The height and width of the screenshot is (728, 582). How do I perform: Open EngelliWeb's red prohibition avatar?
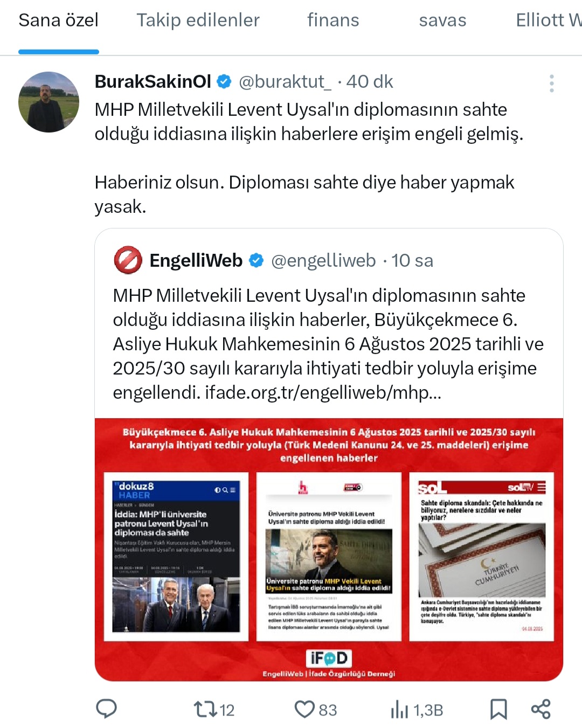click(128, 260)
